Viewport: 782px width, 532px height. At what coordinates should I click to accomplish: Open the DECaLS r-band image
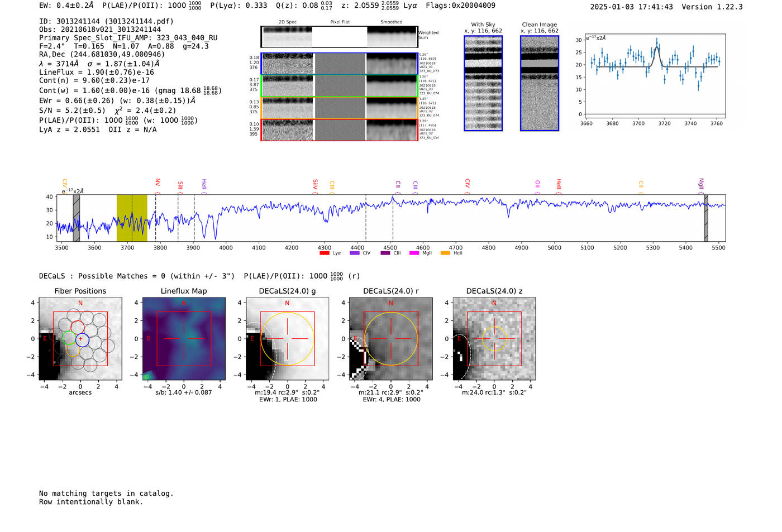point(390,339)
